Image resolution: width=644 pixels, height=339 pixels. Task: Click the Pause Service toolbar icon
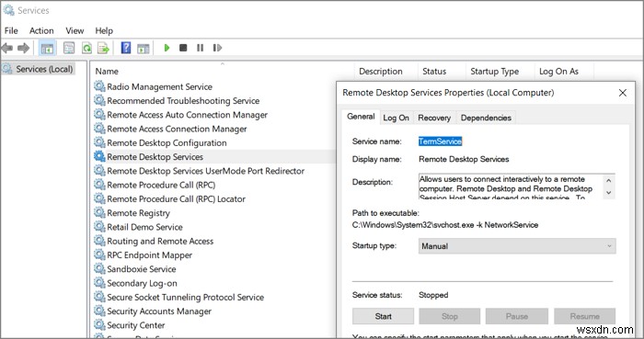tap(200, 48)
